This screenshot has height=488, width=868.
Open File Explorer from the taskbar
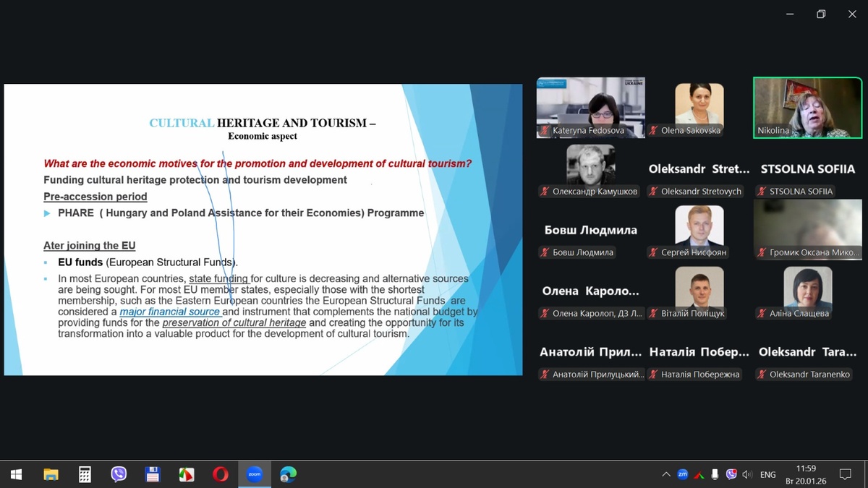click(x=51, y=474)
